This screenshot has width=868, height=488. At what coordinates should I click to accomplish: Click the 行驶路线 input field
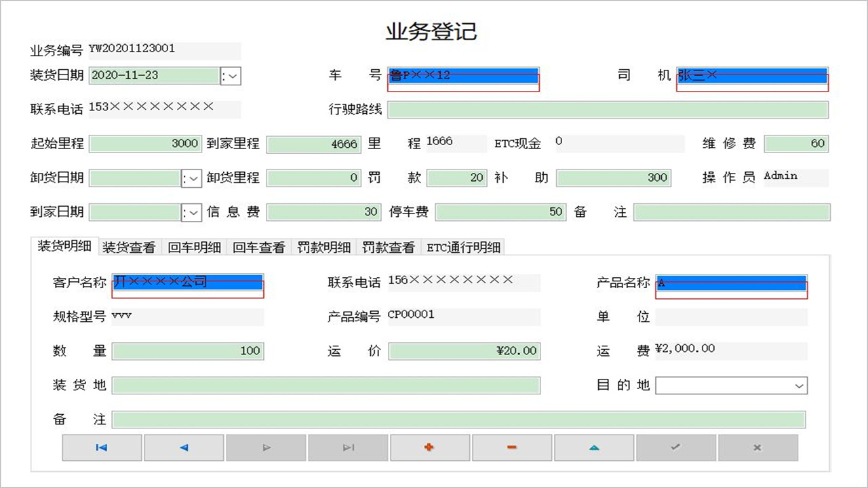click(x=607, y=109)
